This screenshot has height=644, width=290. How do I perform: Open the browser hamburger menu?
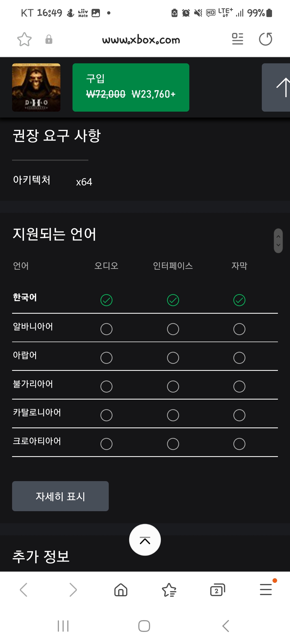point(266,590)
